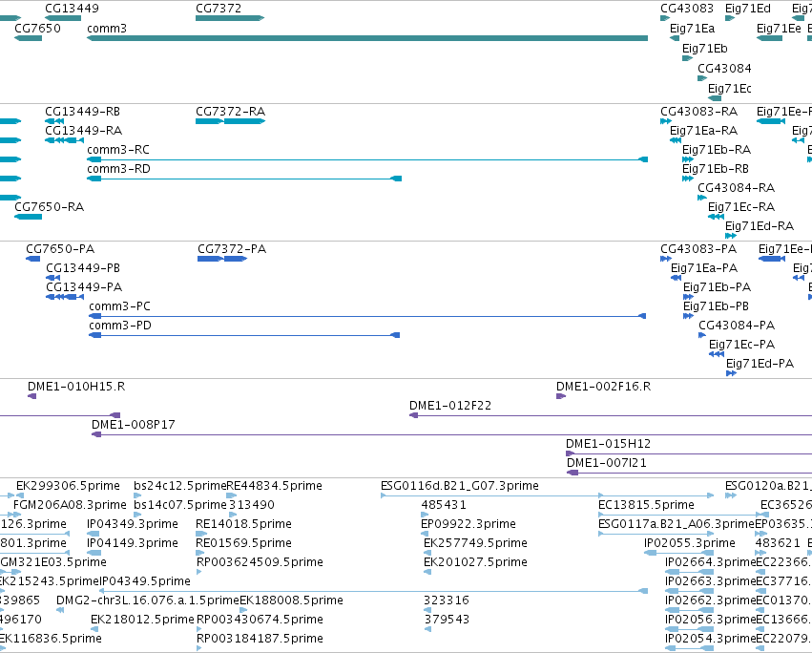Open the CG43083 gene label
Screen dimensions: 812x653
point(687,9)
